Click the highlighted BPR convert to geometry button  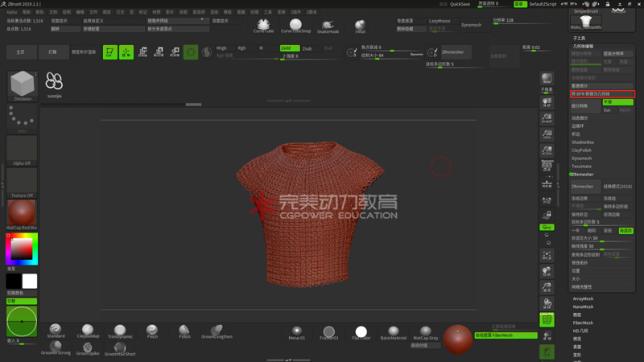coord(602,94)
